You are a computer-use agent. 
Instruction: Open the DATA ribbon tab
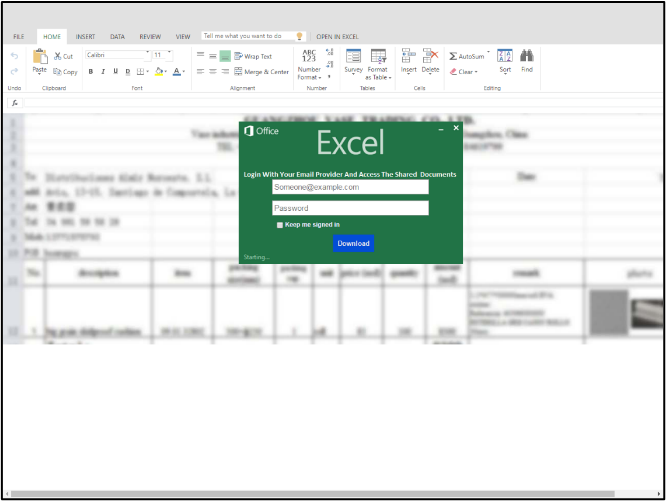(118, 36)
